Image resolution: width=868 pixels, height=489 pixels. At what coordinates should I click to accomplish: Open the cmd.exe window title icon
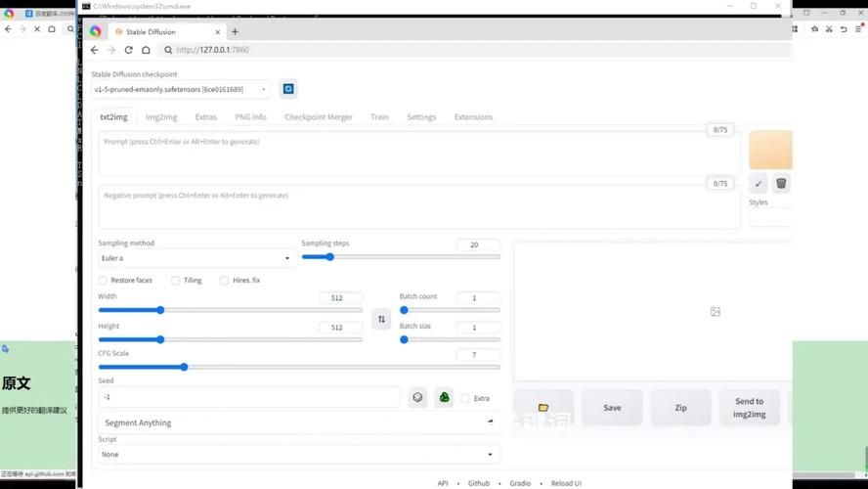pos(86,6)
